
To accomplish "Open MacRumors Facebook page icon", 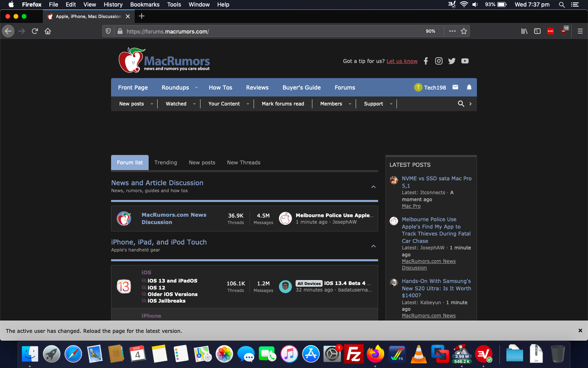I will [426, 61].
